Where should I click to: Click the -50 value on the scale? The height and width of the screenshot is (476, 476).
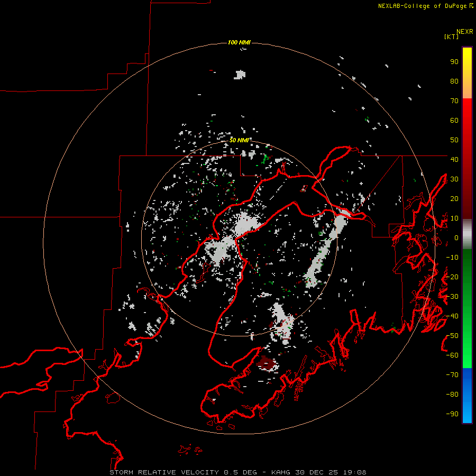coord(452,336)
